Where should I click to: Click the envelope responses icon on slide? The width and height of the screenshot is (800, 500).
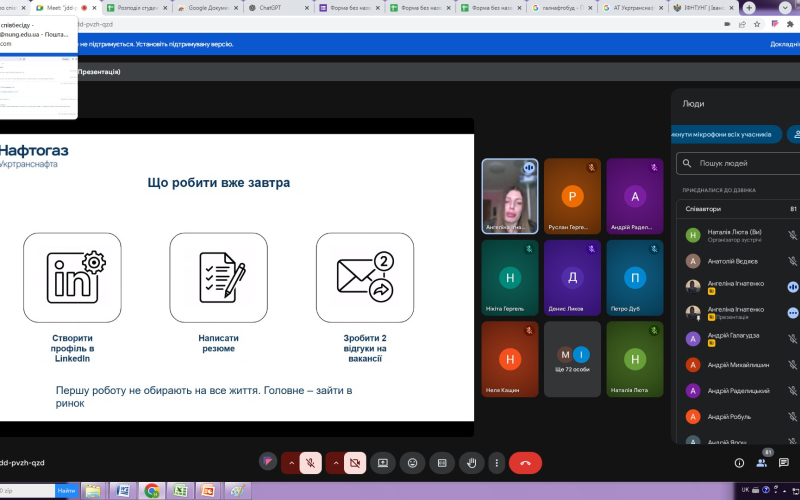[x=365, y=278]
